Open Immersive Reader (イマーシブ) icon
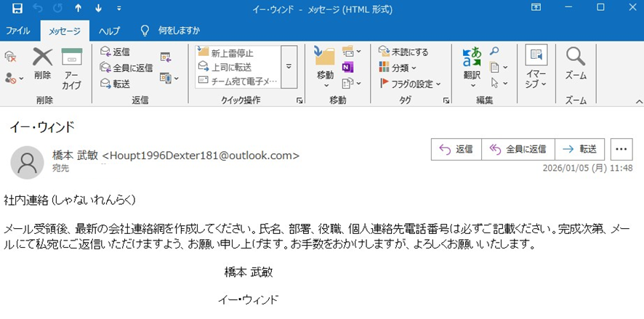 pyautogui.click(x=536, y=57)
